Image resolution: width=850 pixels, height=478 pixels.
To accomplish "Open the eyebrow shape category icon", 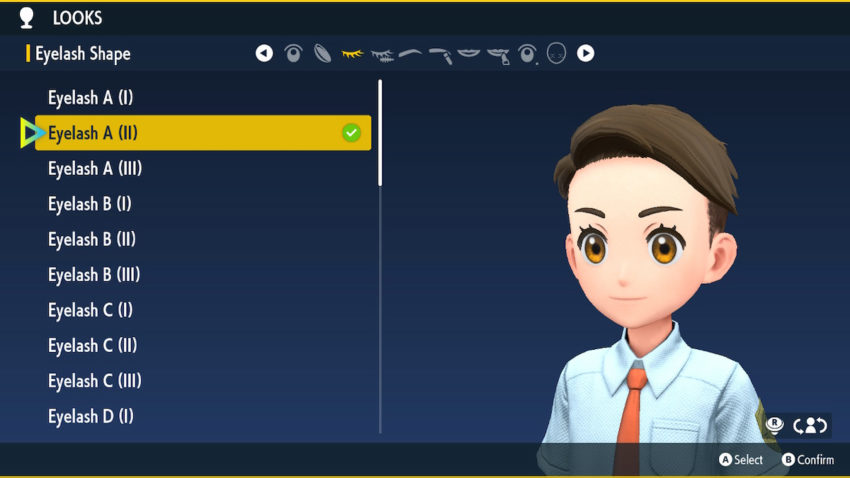I will pos(410,53).
